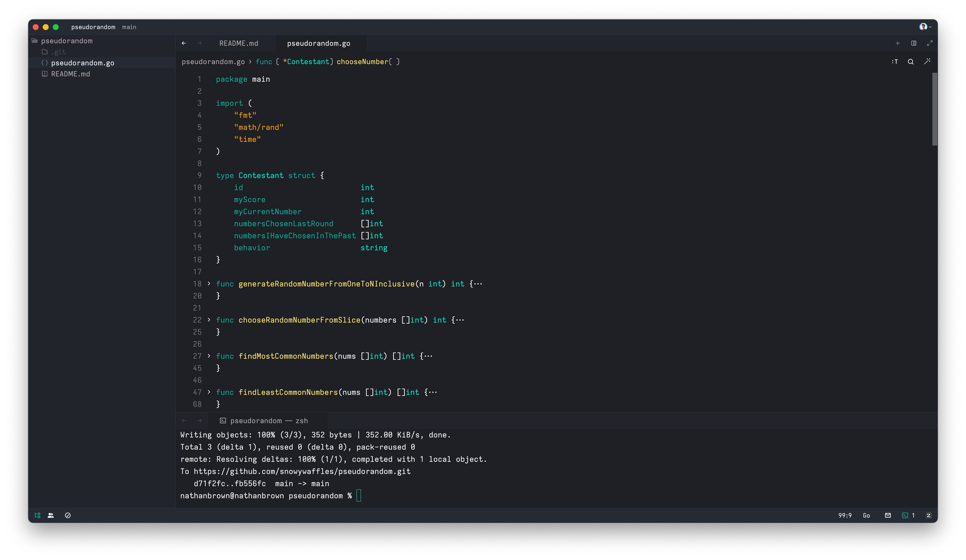Click package keyword on line 1
Image resolution: width=966 pixels, height=560 pixels.
pyautogui.click(x=231, y=79)
